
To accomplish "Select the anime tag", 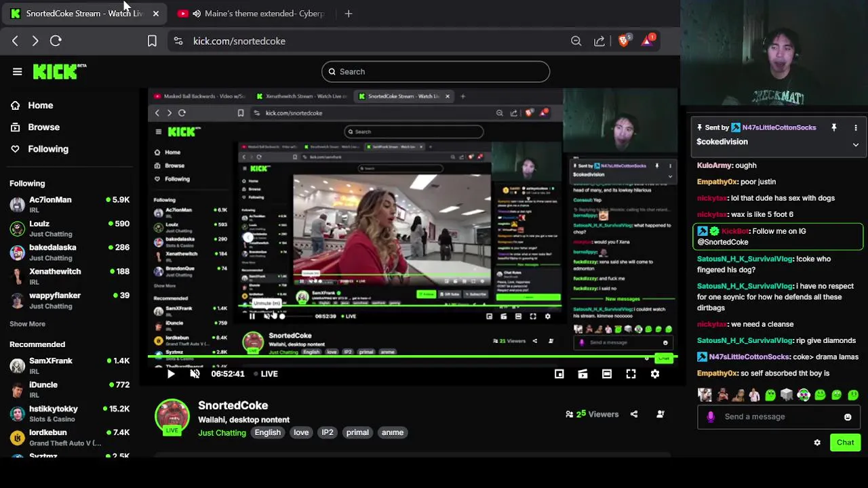I will pyautogui.click(x=393, y=432).
